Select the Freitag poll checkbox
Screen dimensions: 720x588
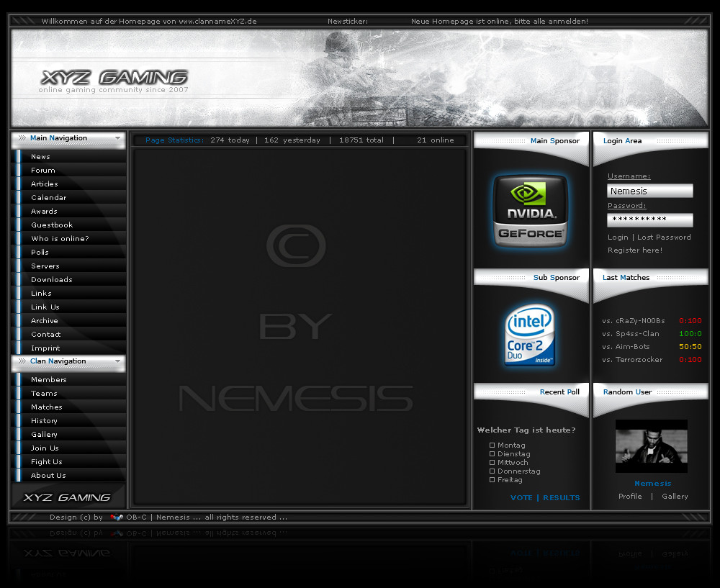[x=492, y=479]
